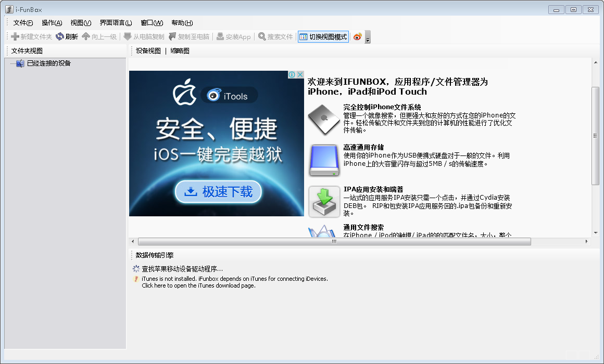Open 搜索文件 search files tool
Viewport: 604px width, 364px height.
coord(275,36)
